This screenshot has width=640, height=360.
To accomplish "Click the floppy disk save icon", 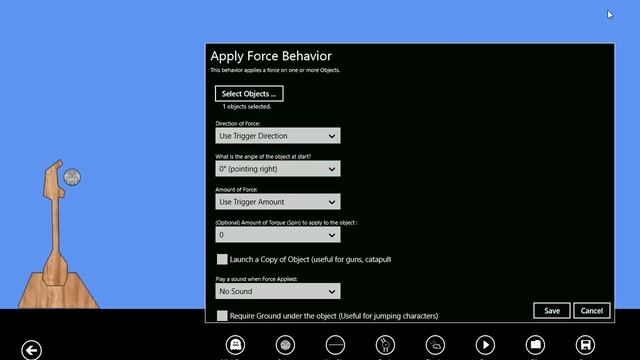I will click(585, 345).
